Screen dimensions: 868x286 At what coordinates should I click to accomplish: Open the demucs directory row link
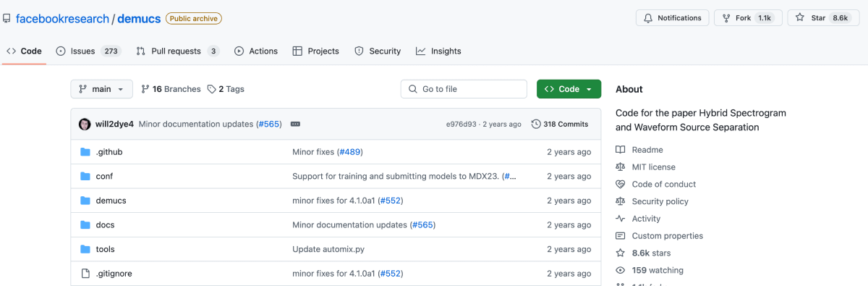pyautogui.click(x=111, y=201)
